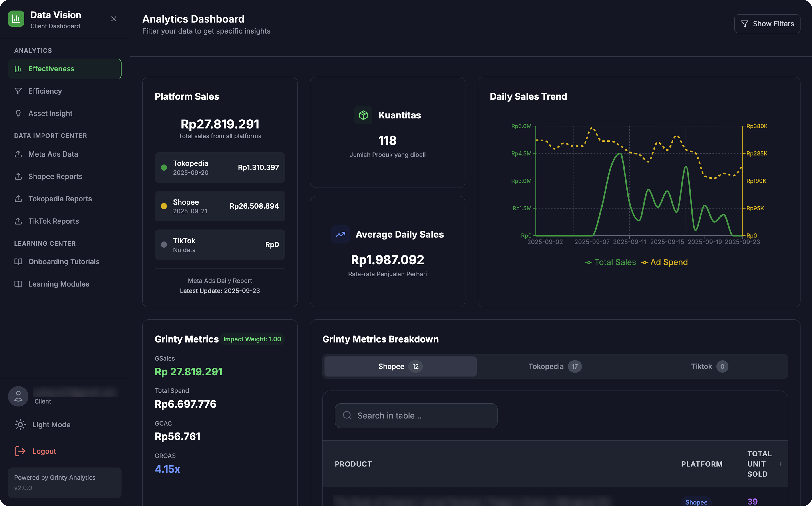This screenshot has width=812, height=506.
Task: Expand filters with Show Filters button
Action: click(767, 24)
